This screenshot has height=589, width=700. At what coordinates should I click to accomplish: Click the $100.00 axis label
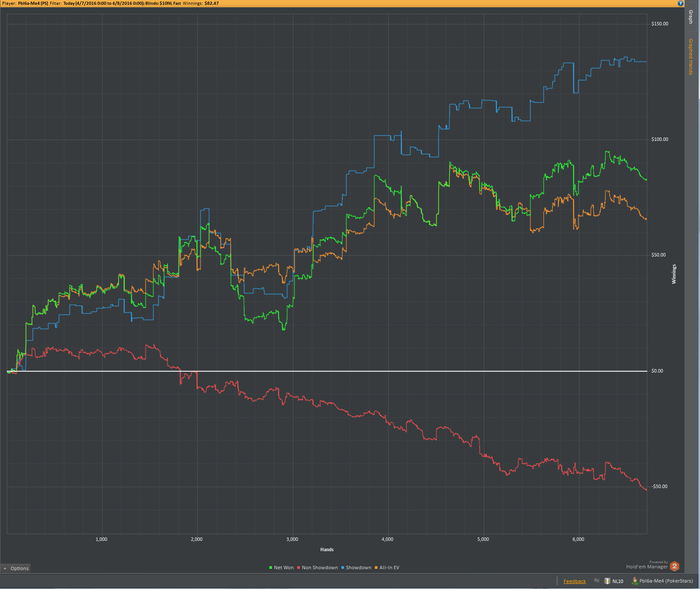(660, 139)
